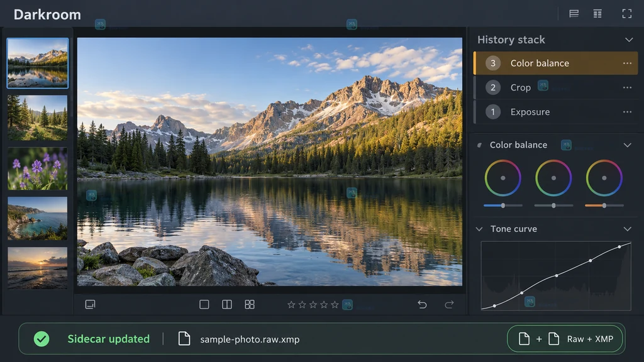
Task: Toggle the chevron left of Tone curve title
Action: 479,229
